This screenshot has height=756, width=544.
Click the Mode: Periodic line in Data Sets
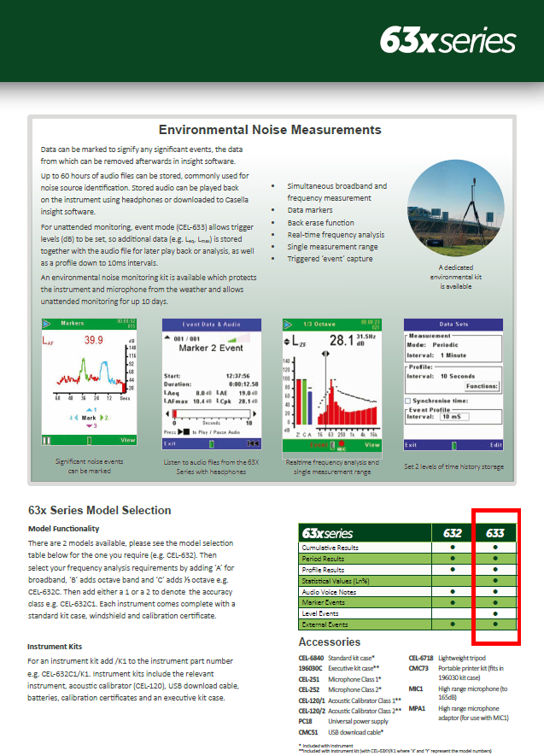(433, 345)
